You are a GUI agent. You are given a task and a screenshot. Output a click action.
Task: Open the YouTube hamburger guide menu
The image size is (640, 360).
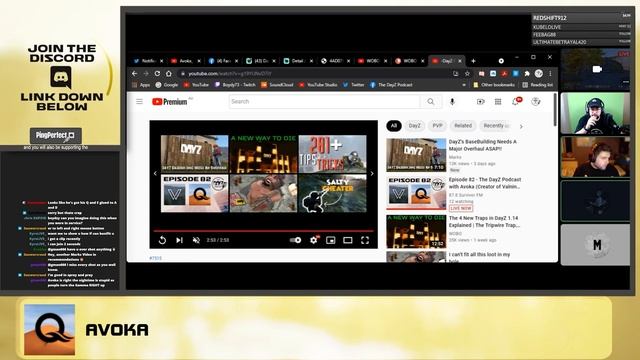[139, 101]
